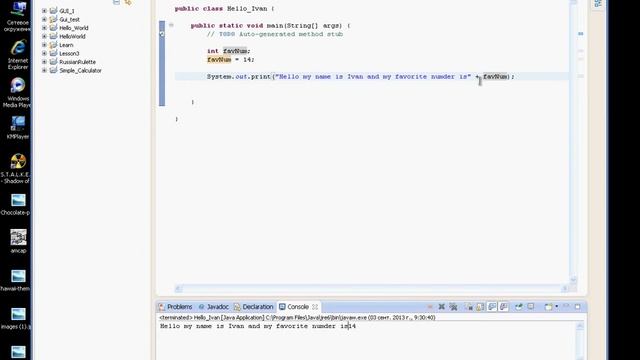Open the Open Console dropdown arrow
This screenshot has height=360, width=640.
[x=557, y=307]
